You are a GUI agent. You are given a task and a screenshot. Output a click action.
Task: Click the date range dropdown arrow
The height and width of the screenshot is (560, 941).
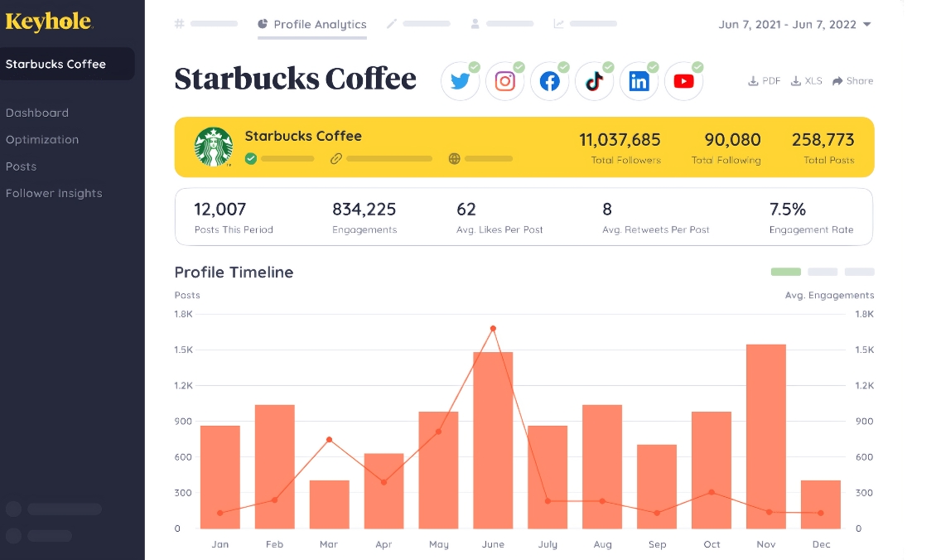click(x=866, y=25)
